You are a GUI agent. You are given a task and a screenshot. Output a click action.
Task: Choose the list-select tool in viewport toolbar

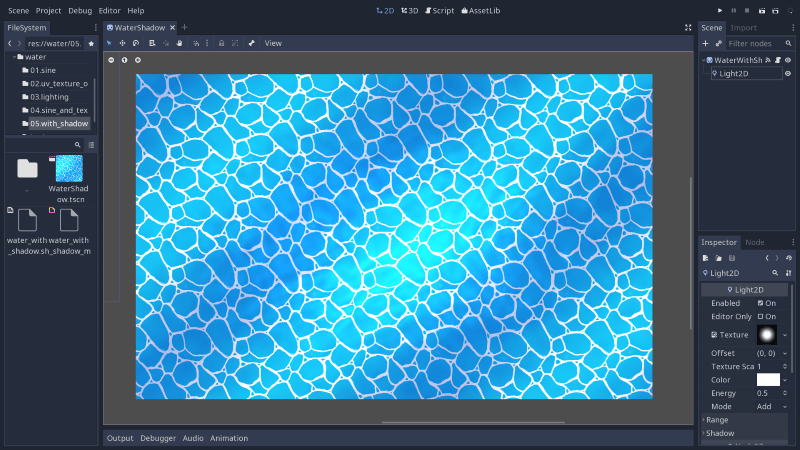[x=152, y=43]
